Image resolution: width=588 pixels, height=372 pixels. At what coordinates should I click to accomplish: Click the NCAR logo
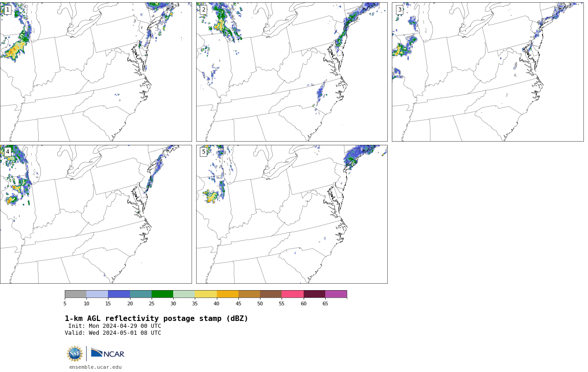point(107,353)
